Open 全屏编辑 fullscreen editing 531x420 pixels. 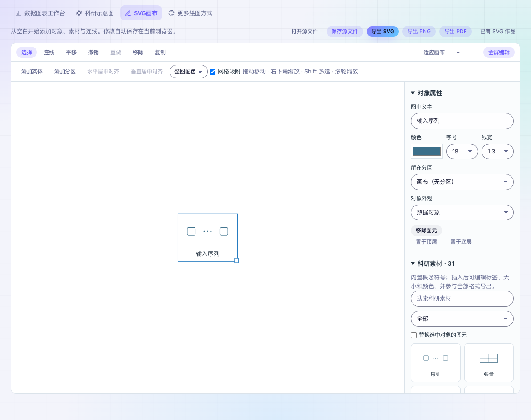[x=499, y=52]
